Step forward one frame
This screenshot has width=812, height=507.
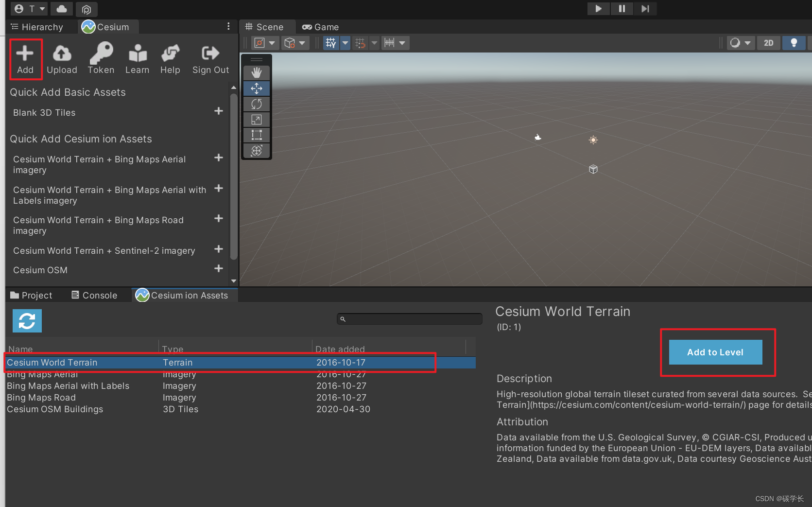point(645,9)
